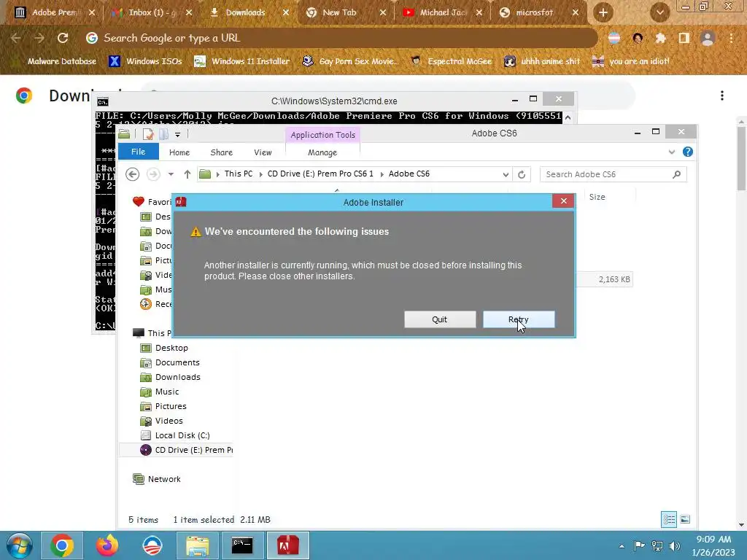Open the View ribbon tab

263,152
